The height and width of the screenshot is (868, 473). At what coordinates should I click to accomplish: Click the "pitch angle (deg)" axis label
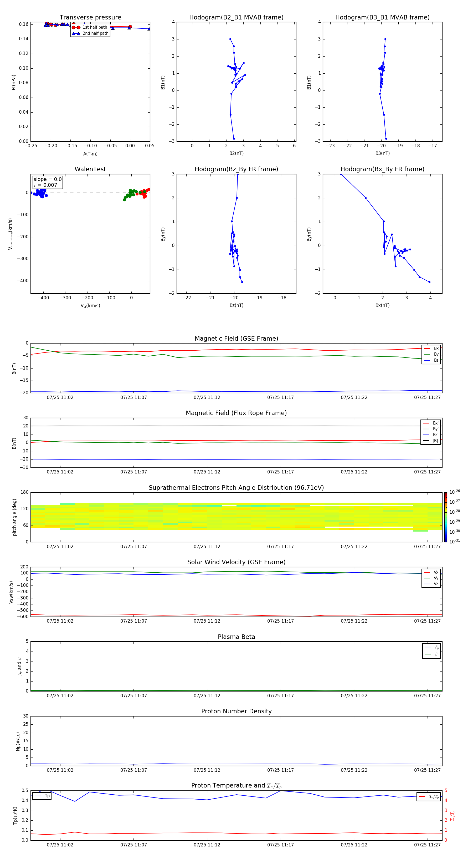point(14,517)
